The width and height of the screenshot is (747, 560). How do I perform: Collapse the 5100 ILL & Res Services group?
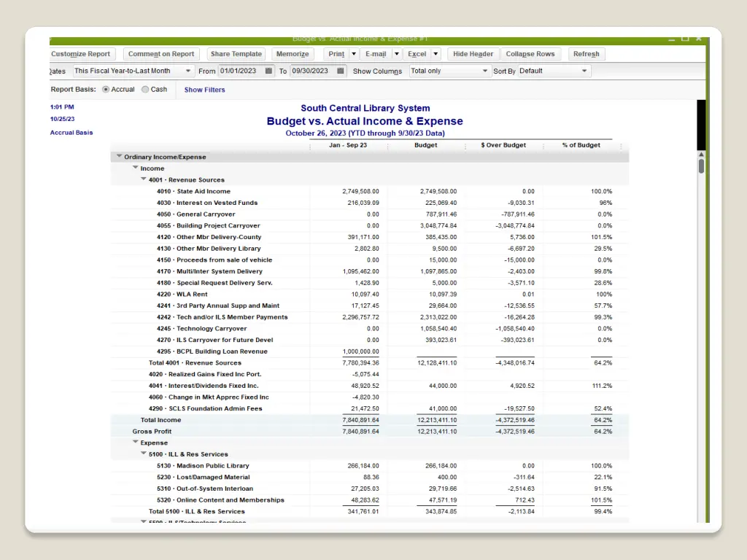pyautogui.click(x=144, y=454)
